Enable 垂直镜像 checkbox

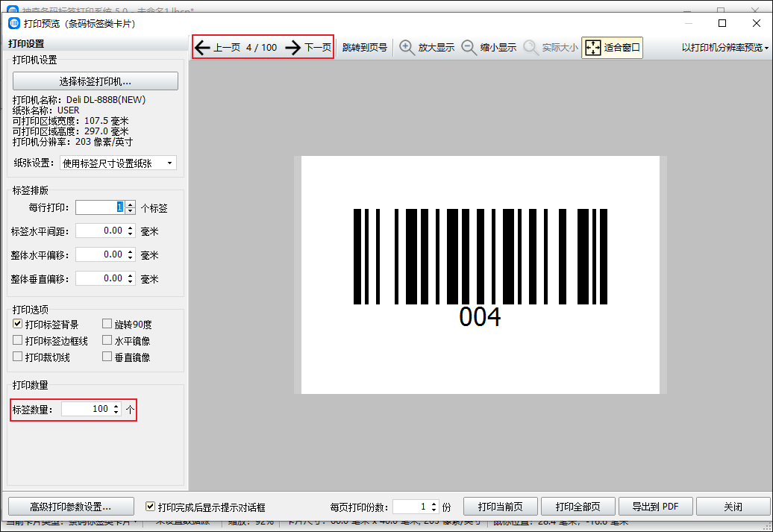point(107,357)
